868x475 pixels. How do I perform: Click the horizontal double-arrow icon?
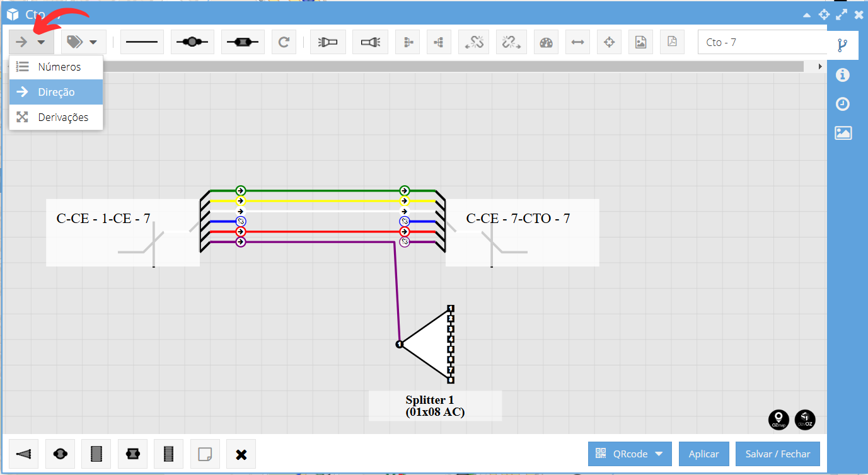577,42
